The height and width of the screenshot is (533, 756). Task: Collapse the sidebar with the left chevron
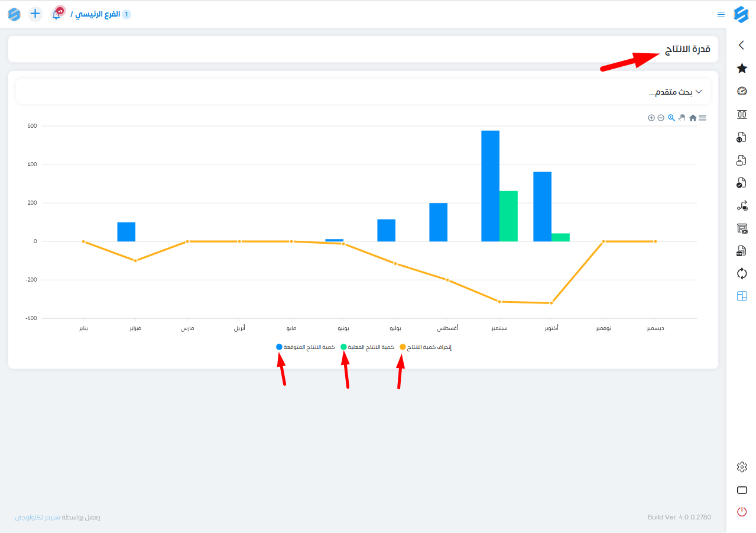[742, 45]
